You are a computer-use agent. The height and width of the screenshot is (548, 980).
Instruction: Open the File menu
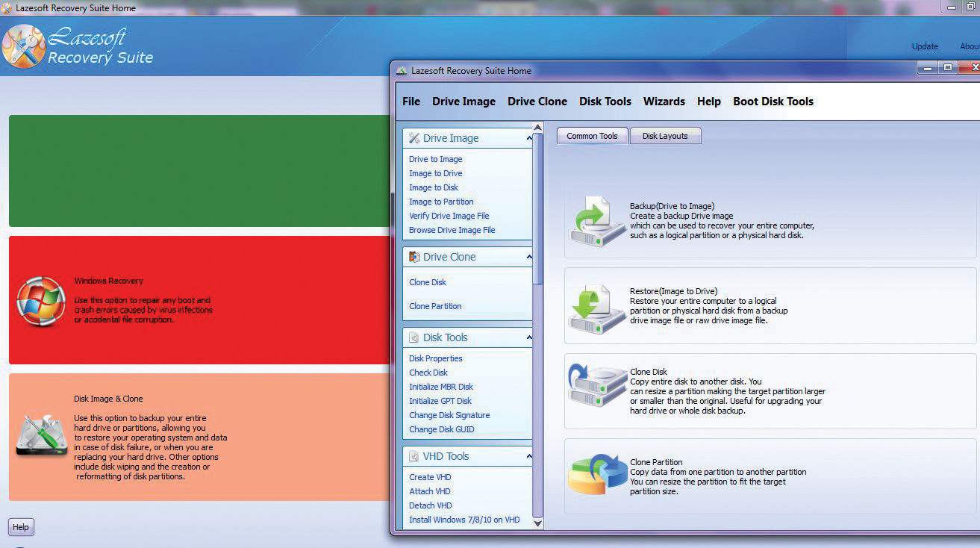[411, 102]
